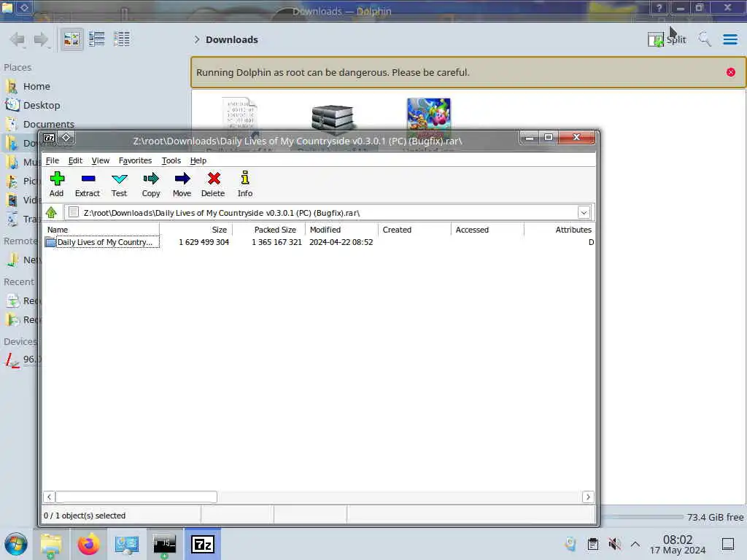This screenshot has width=747, height=560.
Task: Expand the 7-Zip address path dropdown
Action: (584, 212)
